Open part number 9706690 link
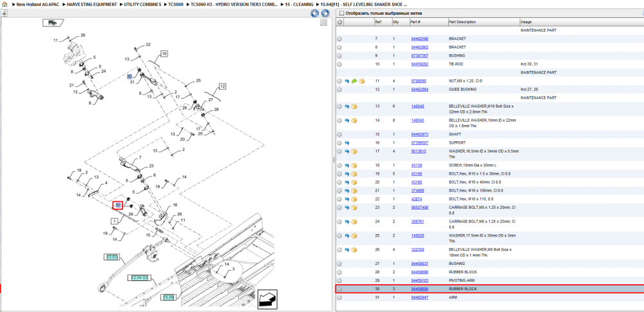 click(x=419, y=81)
